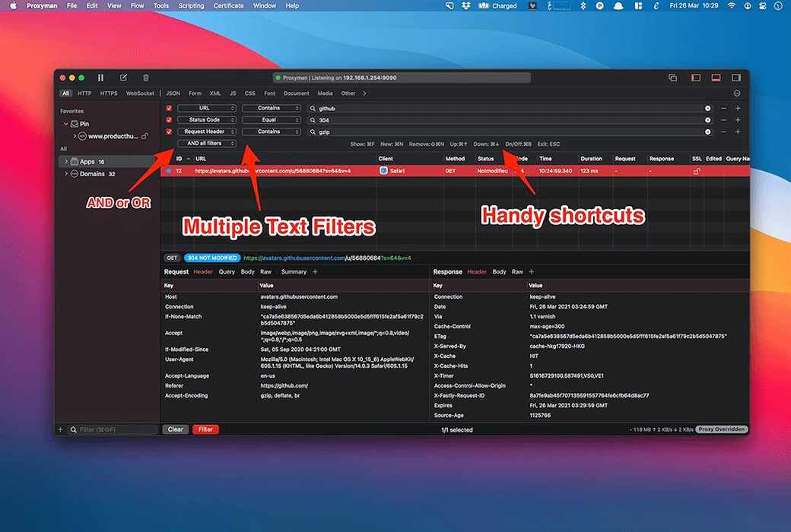
Task: Uncheck the Request Header filter checkbox
Action: click(x=169, y=131)
